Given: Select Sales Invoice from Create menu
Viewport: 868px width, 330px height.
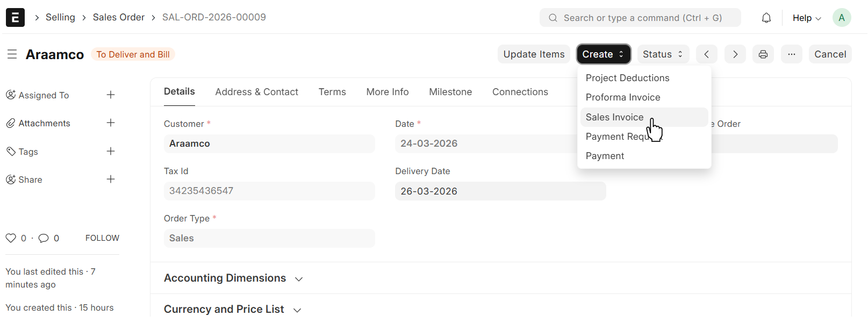Looking at the screenshot, I should pyautogui.click(x=614, y=117).
